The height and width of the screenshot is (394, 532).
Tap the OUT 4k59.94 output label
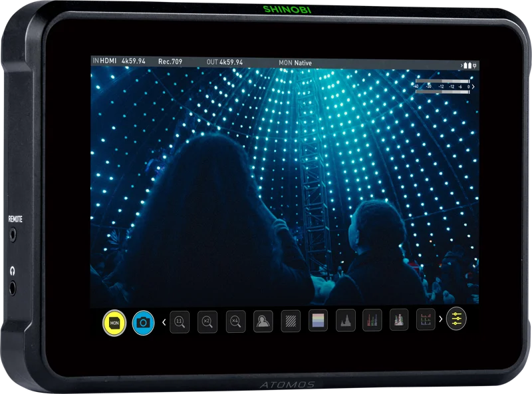click(225, 62)
